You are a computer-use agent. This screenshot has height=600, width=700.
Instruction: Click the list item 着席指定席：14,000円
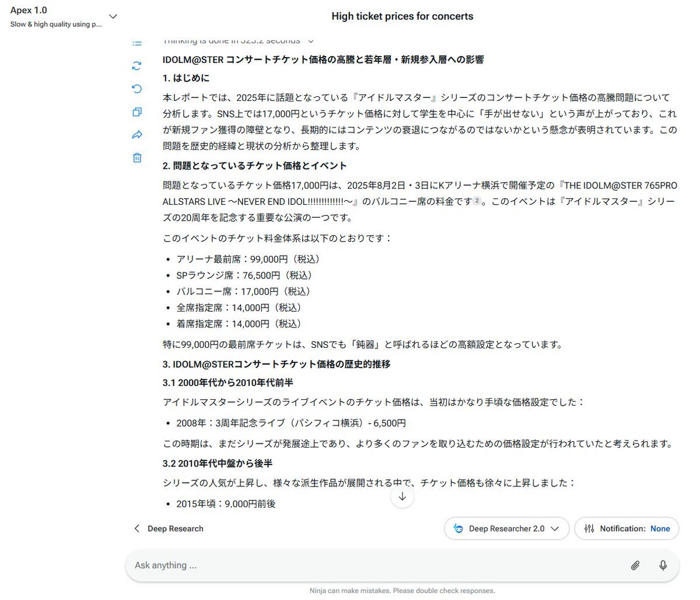239,323
